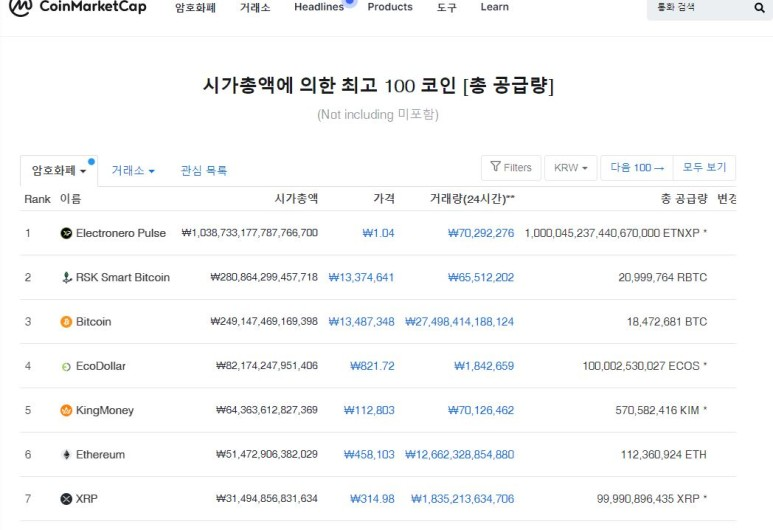Open the Ethereum coin link
Image resolution: width=773 pixels, height=530 pixels.
[x=100, y=455]
